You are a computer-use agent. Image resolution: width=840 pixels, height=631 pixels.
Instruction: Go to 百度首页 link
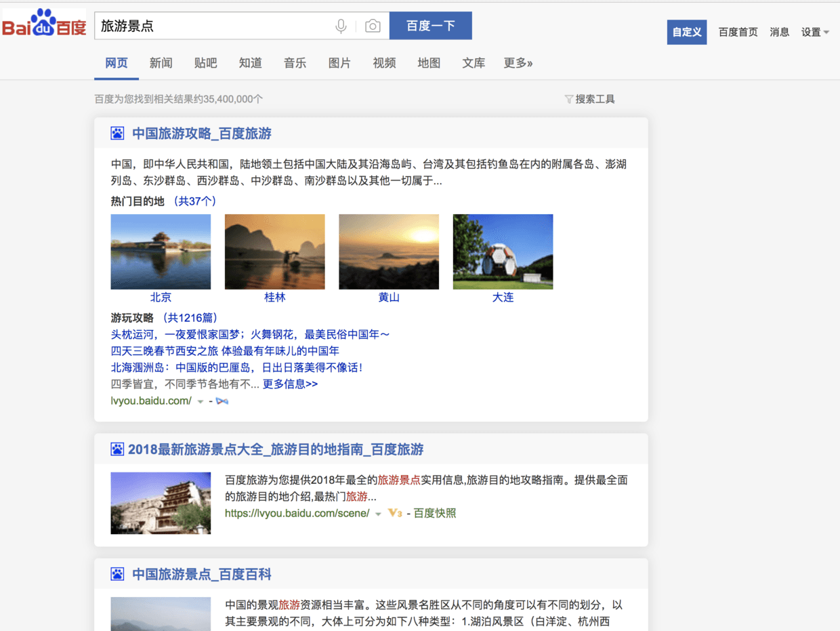[x=738, y=32]
